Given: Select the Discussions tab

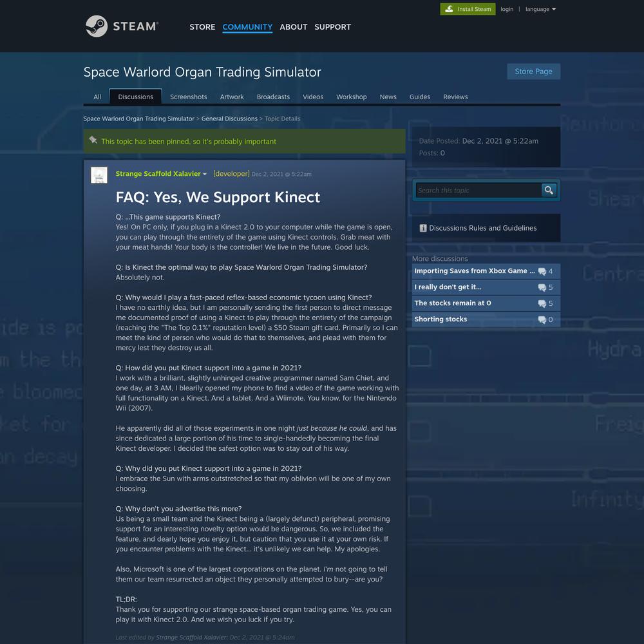Looking at the screenshot, I should click(x=135, y=97).
